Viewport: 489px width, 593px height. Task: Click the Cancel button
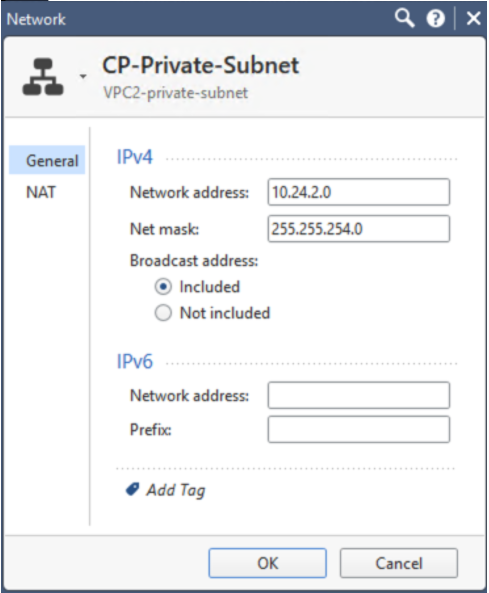pos(399,563)
